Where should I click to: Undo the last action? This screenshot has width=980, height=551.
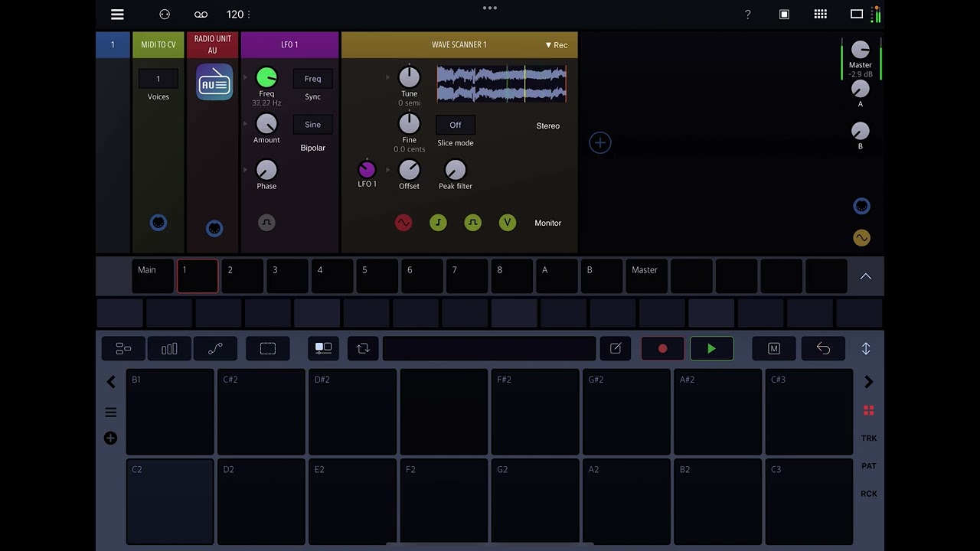(823, 348)
